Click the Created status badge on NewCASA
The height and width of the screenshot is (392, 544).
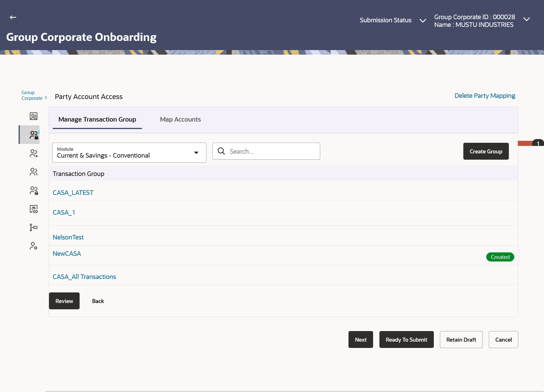point(500,257)
